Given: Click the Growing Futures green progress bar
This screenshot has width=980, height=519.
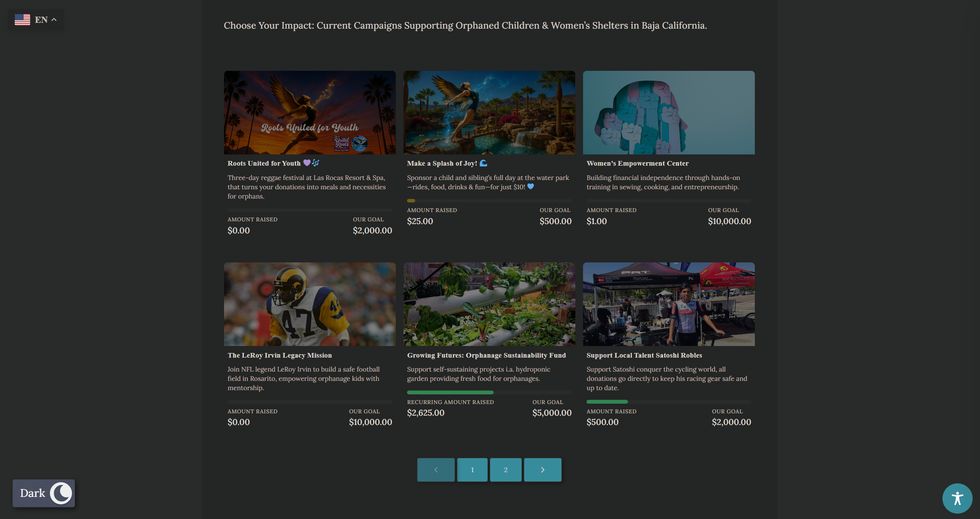Looking at the screenshot, I should (450, 392).
